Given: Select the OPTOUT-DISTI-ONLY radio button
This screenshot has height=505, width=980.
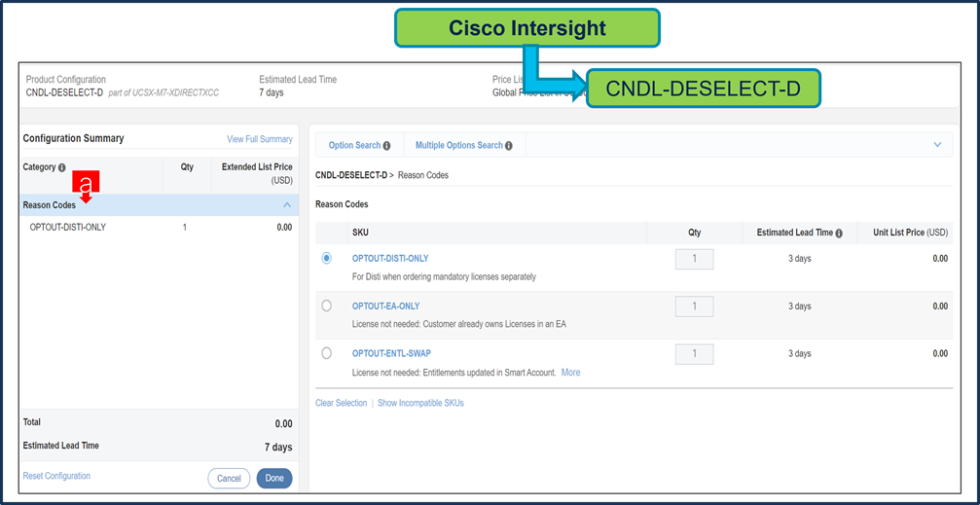Looking at the screenshot, I should (x=326, y=258).
